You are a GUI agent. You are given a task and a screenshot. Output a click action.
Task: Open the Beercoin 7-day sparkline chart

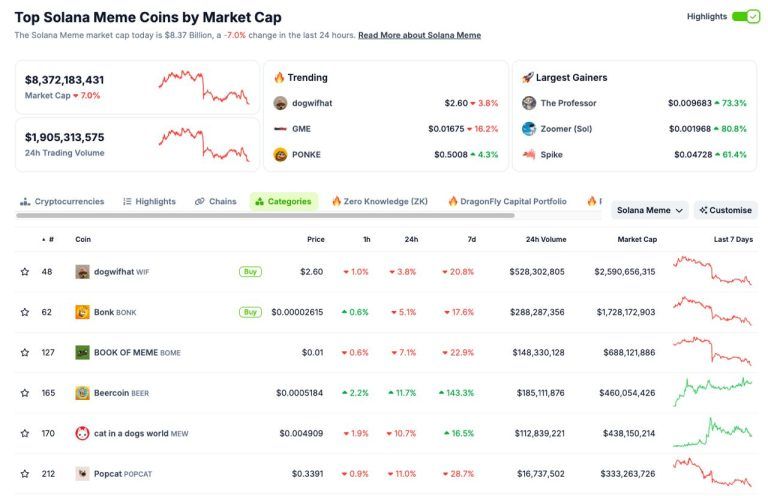coord(712,391)
